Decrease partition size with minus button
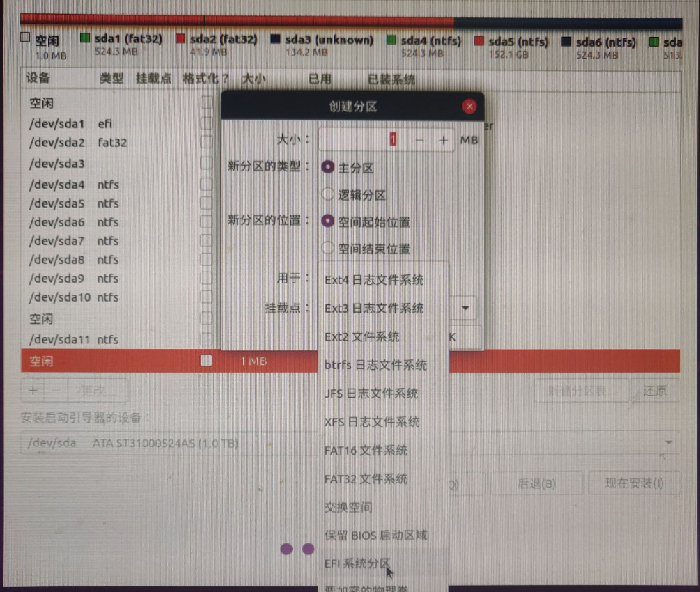This screenshot has height=592, width=700. coord(419,140)
